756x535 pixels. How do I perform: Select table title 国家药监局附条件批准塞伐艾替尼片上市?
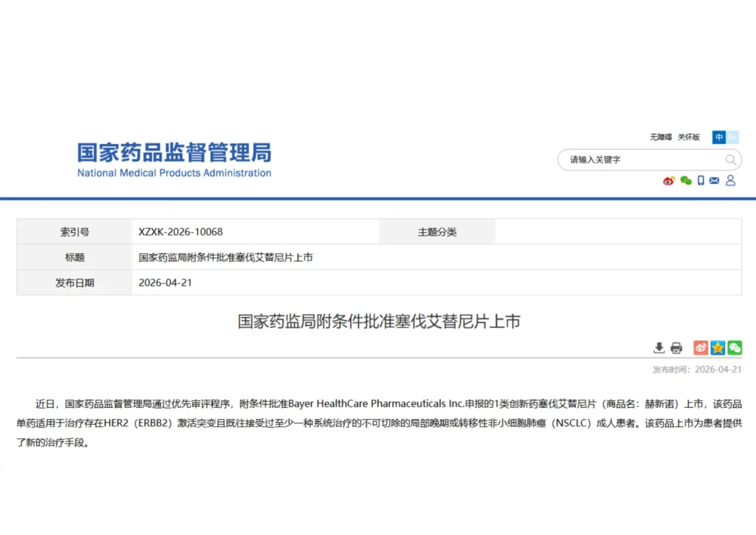226,258
